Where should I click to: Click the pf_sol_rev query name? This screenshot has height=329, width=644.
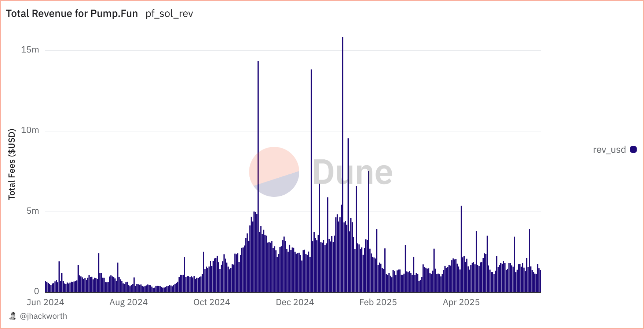click(x=169, y=14)
